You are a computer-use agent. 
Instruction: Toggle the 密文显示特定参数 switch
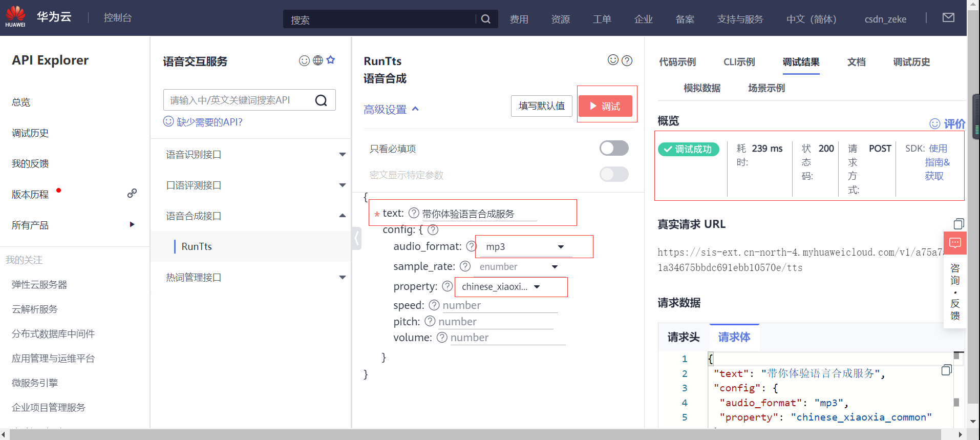click(614, 174)
